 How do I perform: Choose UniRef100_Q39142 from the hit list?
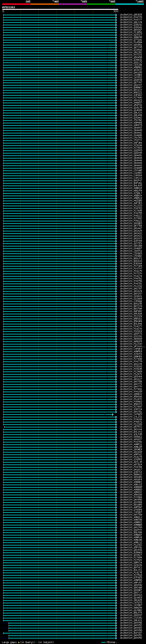coord(131,25)
